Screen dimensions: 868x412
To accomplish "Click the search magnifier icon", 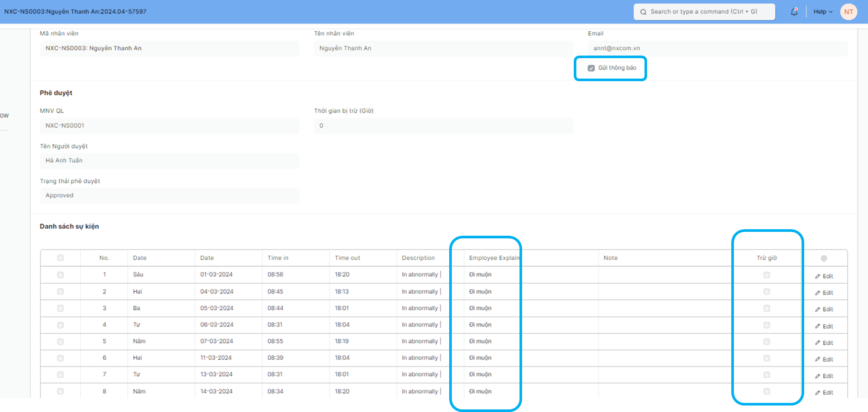I will point(643,12).
